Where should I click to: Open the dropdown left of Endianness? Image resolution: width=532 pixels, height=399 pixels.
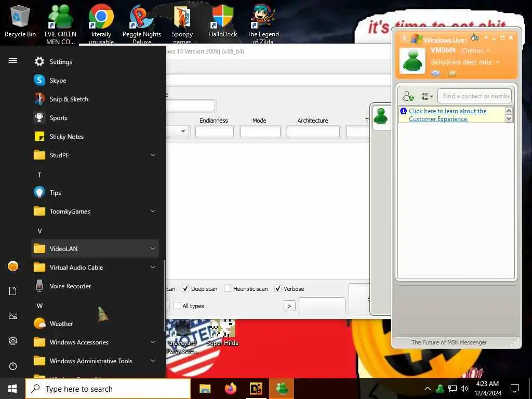point(183,131)
